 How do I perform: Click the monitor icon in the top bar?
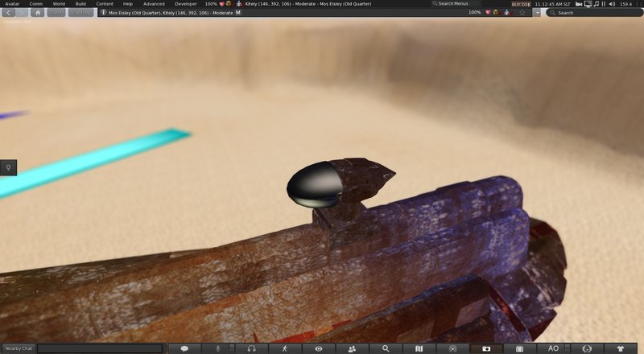pyautogui.click(x=588, y=4)
